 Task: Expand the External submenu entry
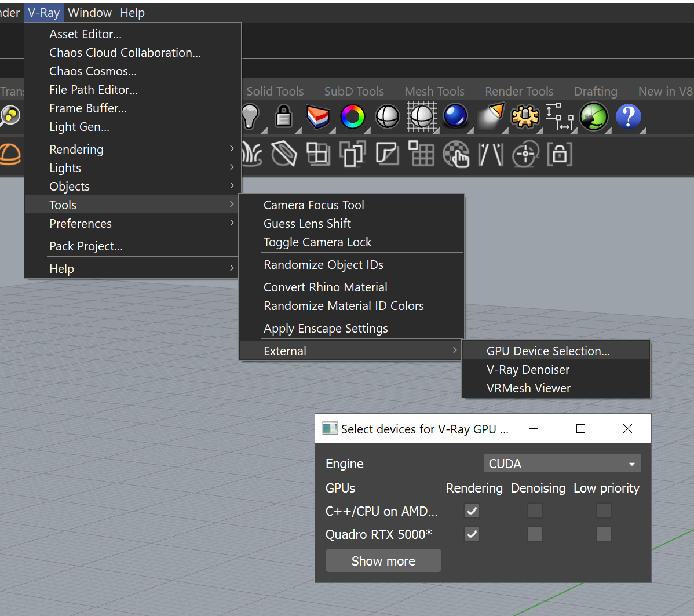pos(351,351)
